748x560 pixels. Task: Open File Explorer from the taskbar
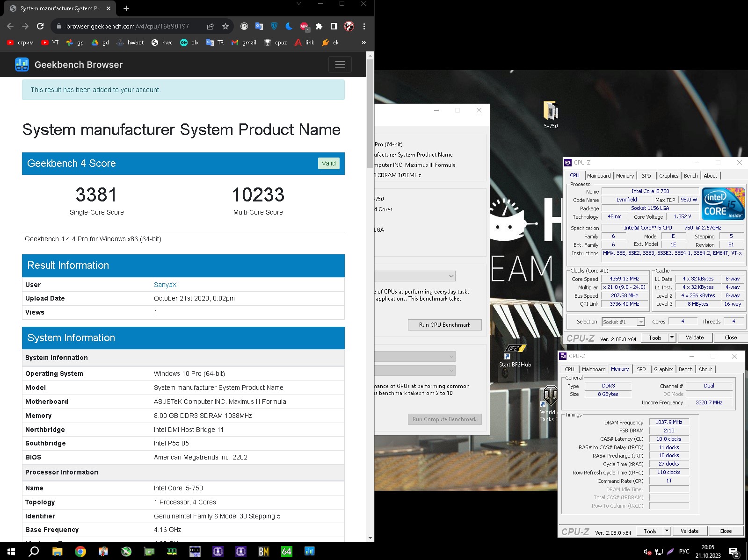tap(57, 552)
